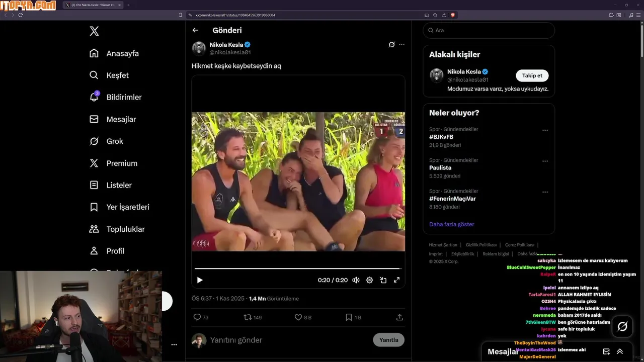Reply via the comment icon with 73
This screenshot has height=362, width=644.
pyautogui.click(x=201, y=317)
